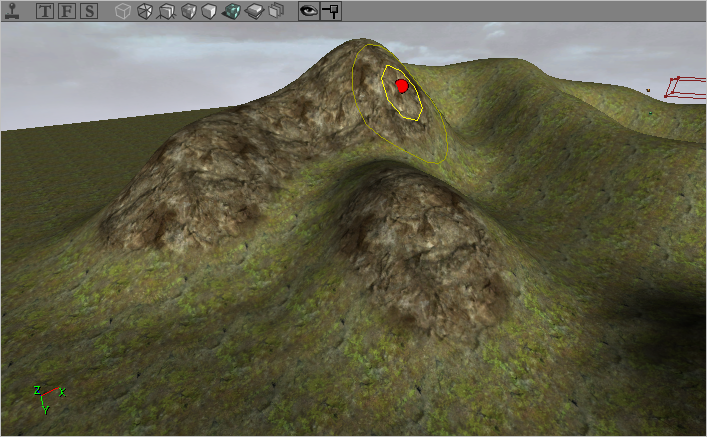This screenshot has height=437, width=707.
Task: Select the cube-with-legs zone/portal view icon
Action: click(166, 11)
